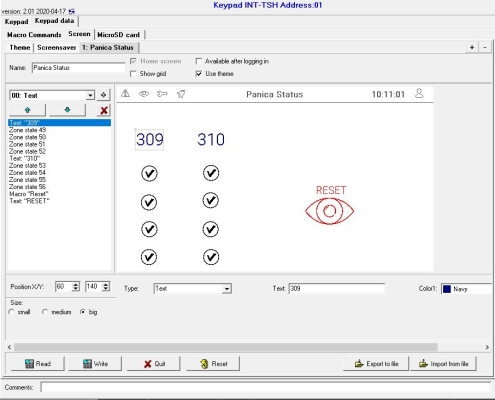Uncheck the Use theme checkbox
This screenshot has height=400, width=495.
coord(199,74)
